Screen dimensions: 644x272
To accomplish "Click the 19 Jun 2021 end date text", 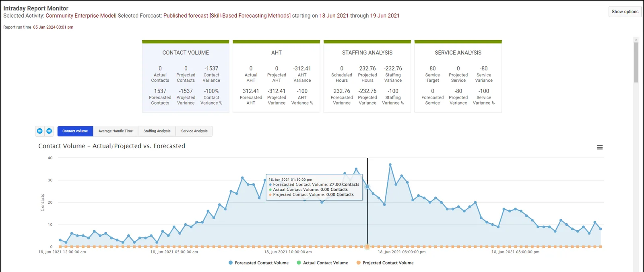I will [x=385, y=16].
